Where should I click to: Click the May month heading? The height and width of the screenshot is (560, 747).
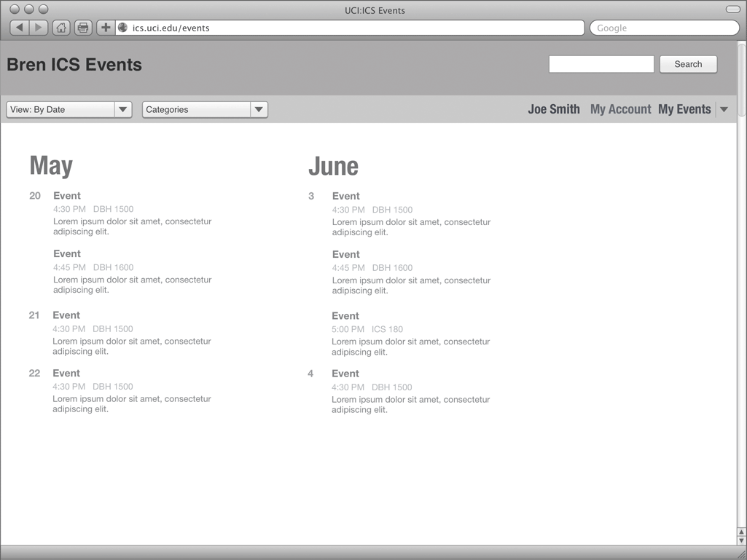pos(51,166)
